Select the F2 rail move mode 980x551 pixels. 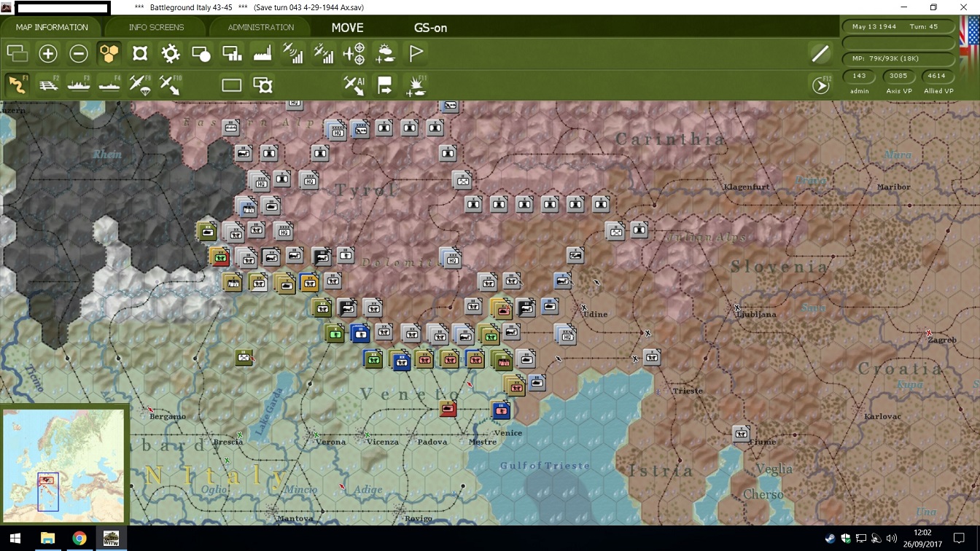(x=48, y=85)
